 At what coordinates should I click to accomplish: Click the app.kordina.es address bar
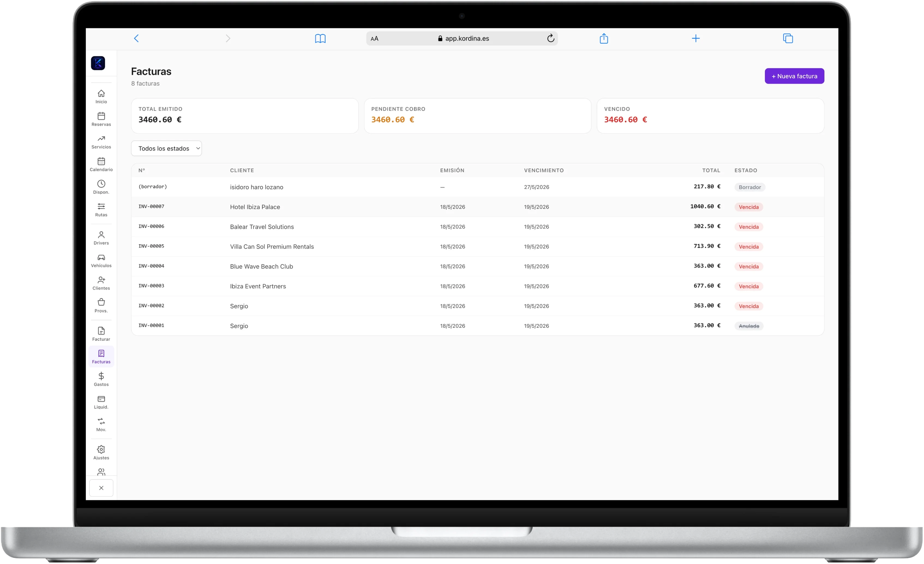click(x=462, y=38)
